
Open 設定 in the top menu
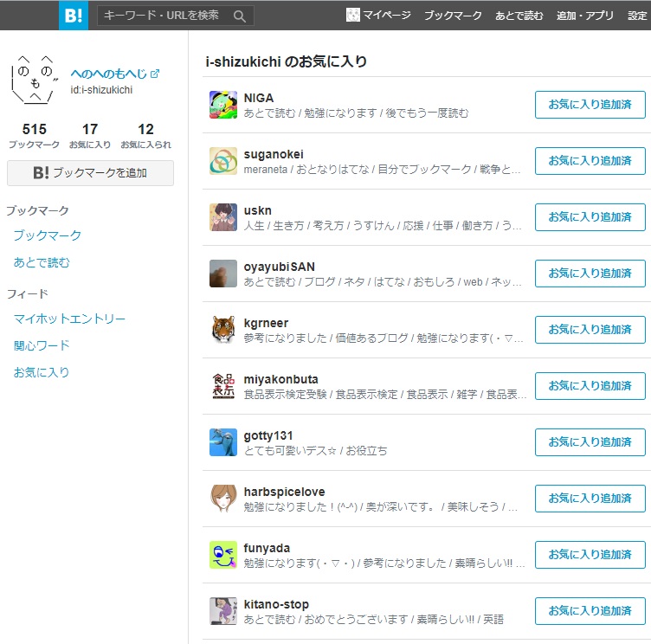[x=637, y=16]
